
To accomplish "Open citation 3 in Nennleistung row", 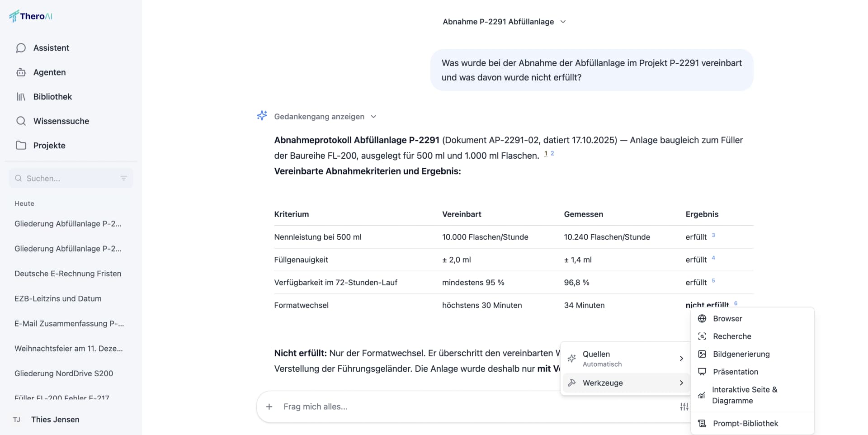I will pos(713,235).
